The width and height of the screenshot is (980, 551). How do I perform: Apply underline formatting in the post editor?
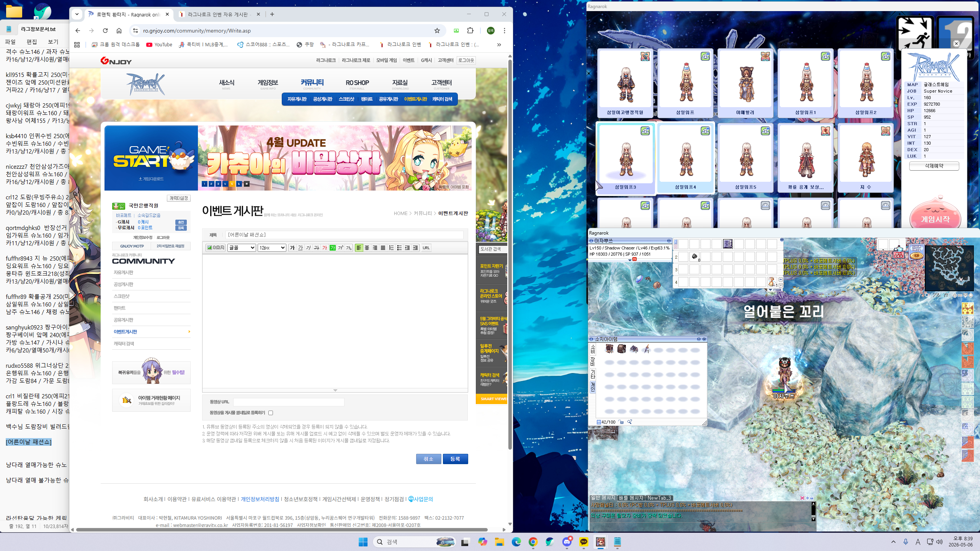click(301, 248)
